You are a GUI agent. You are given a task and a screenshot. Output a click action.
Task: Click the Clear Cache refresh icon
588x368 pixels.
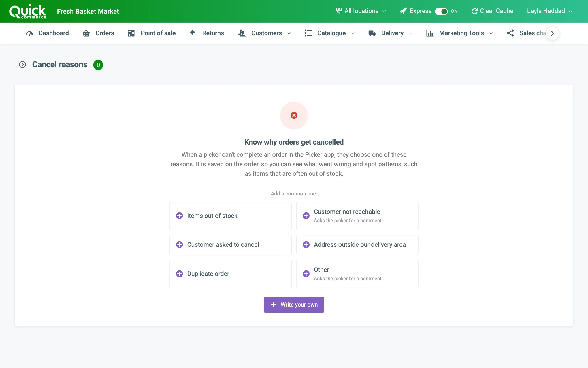coord(474,11)
